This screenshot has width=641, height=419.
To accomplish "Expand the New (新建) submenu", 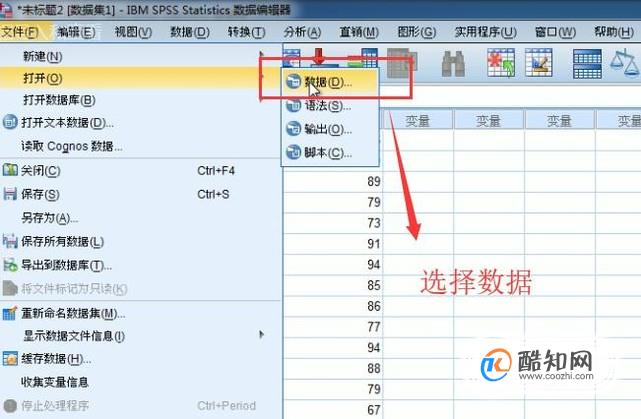I will coord(141,56).
